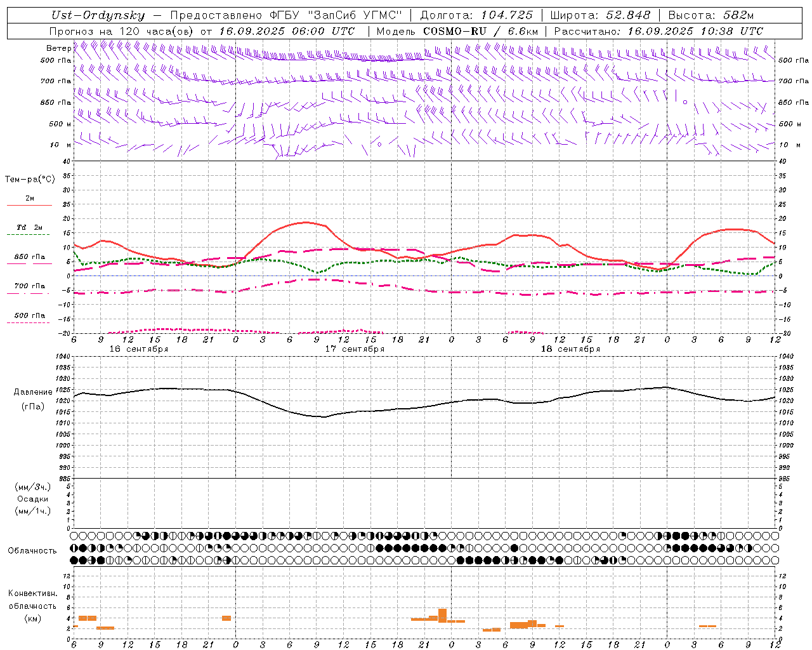Click the date label 17 сентября

(355, 349)
